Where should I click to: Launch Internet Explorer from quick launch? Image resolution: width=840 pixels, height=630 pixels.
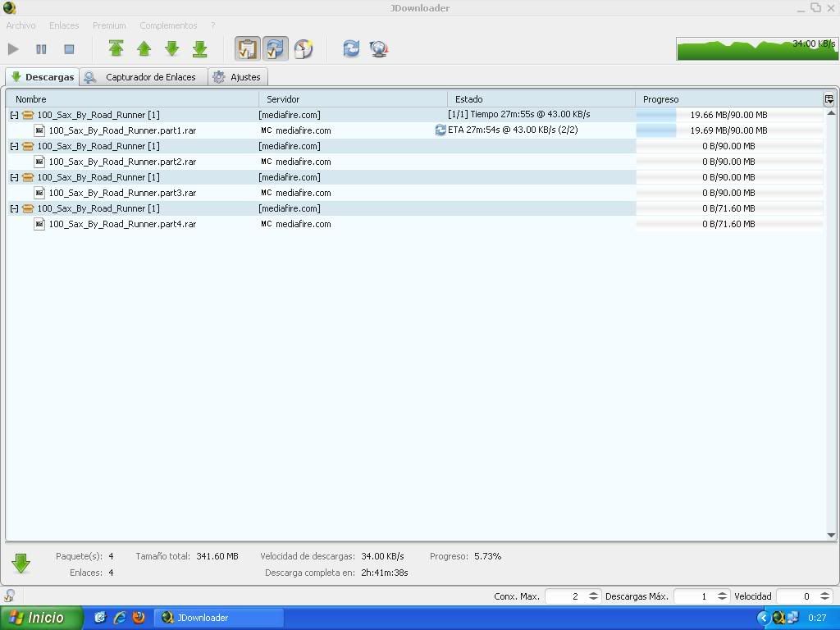[120, 618]
